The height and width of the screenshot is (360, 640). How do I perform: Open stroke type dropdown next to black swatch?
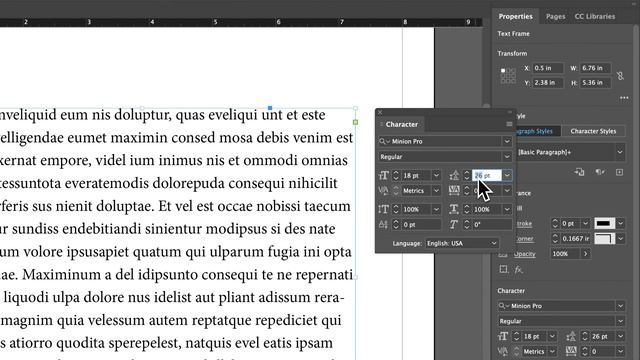(620, 224)
